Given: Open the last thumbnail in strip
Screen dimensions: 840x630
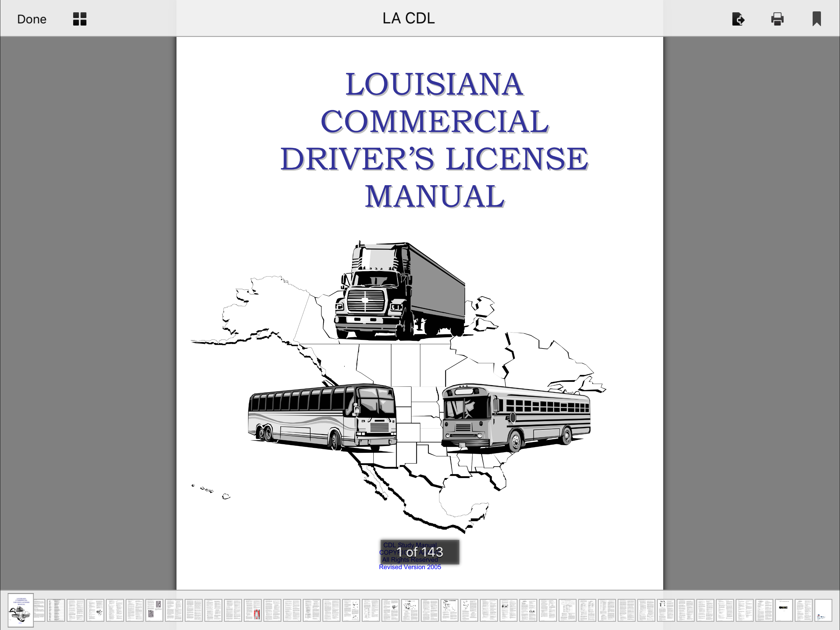Looking at the screenshot, I should coord(823,610).
